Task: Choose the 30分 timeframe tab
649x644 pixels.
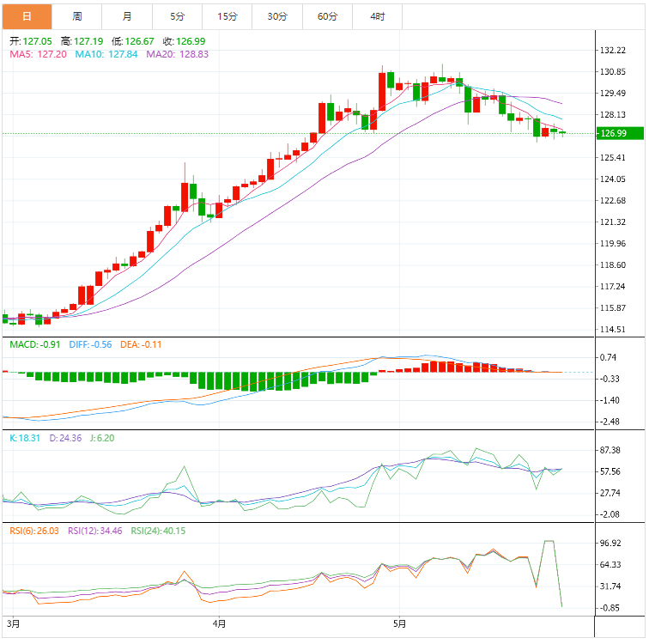Action: pos(277,16)
